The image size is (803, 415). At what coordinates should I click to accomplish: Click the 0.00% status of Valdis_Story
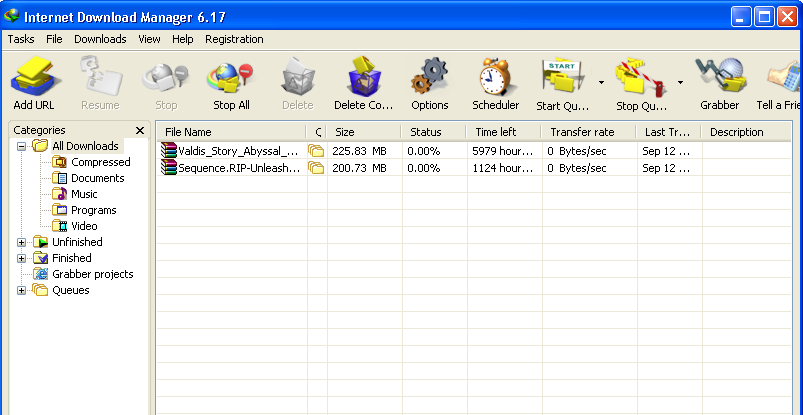[424, 151]
